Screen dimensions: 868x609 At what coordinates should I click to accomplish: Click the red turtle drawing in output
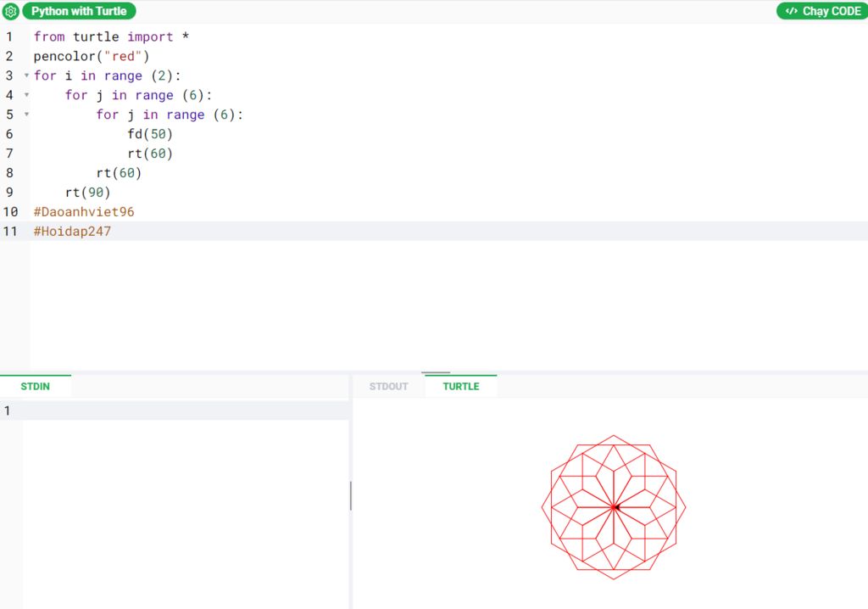pyautogui.click(x=614, y=507)
